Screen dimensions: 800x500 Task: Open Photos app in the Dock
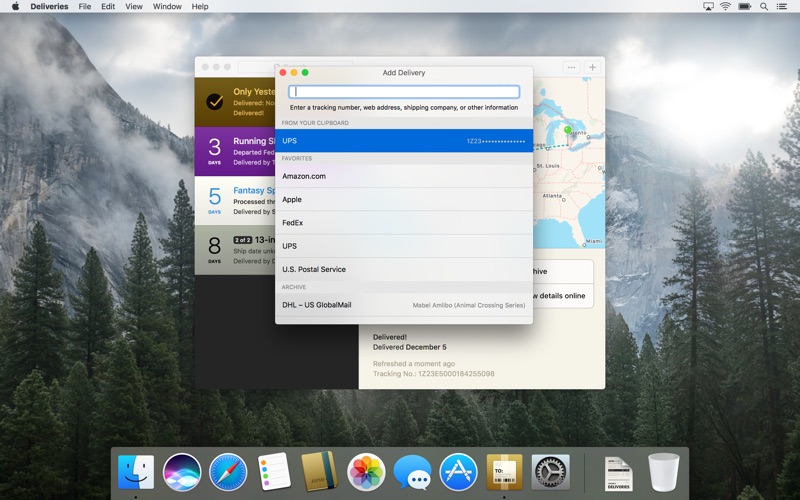(x=366, y=472)
